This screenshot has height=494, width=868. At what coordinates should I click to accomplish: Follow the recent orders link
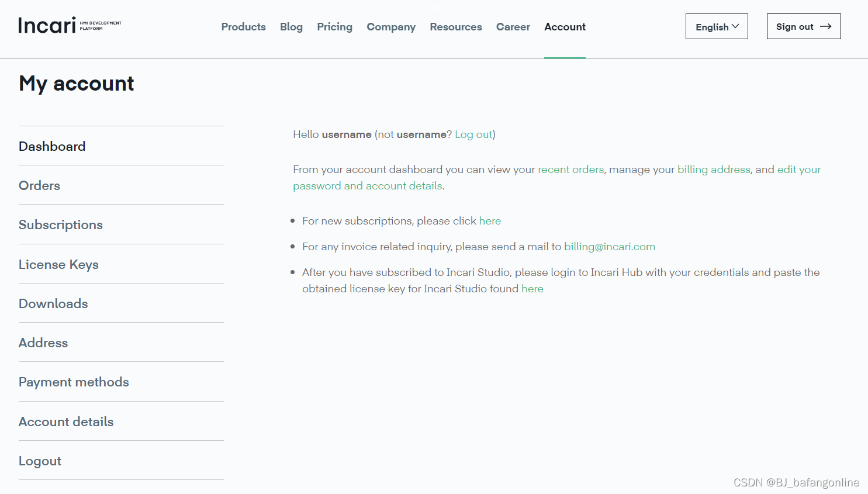click(x=570, y=170)
